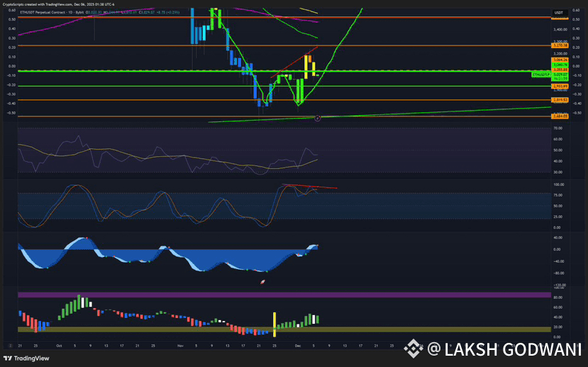
Task: Select the orange 3,064.26 price label
Action: [x=560, y=60]
